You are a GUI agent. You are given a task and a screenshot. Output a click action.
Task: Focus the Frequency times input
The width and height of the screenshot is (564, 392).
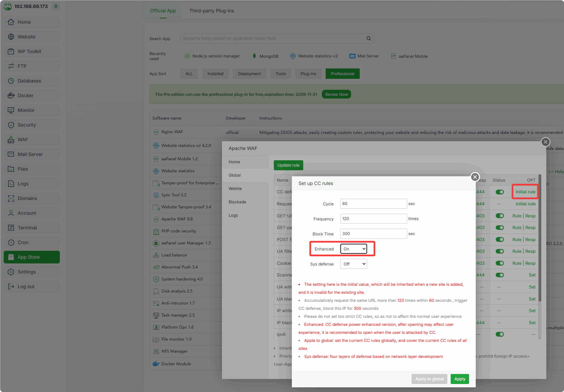373,219
